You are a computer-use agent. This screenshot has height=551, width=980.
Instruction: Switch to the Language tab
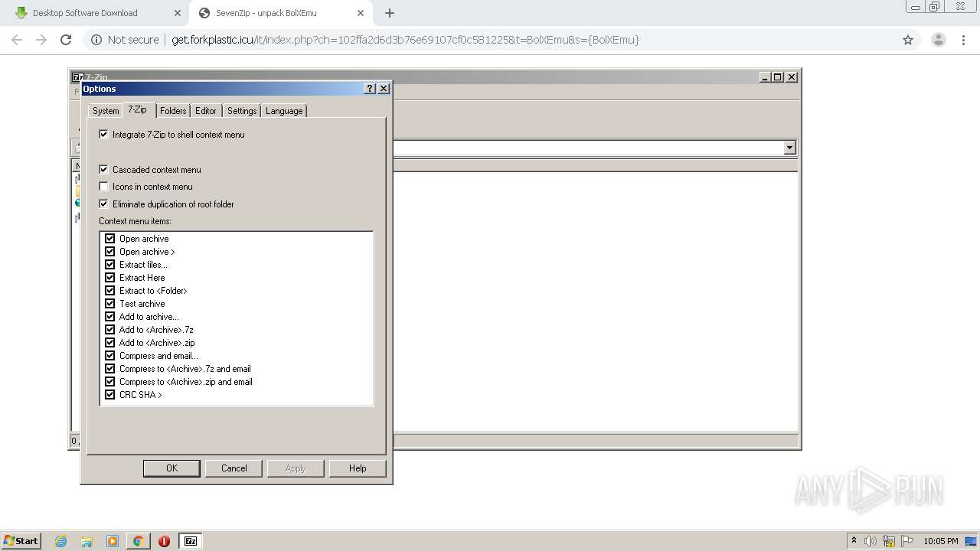pos(284,111)
